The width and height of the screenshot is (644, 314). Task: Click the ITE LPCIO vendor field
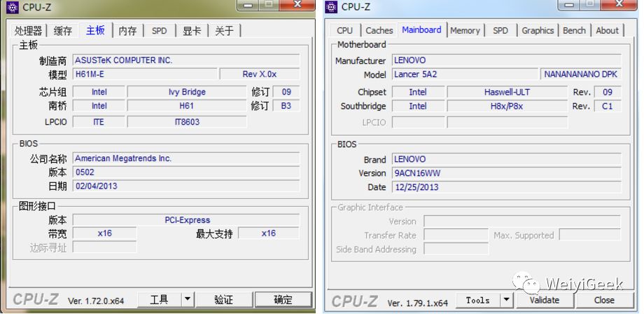[99, 122]
